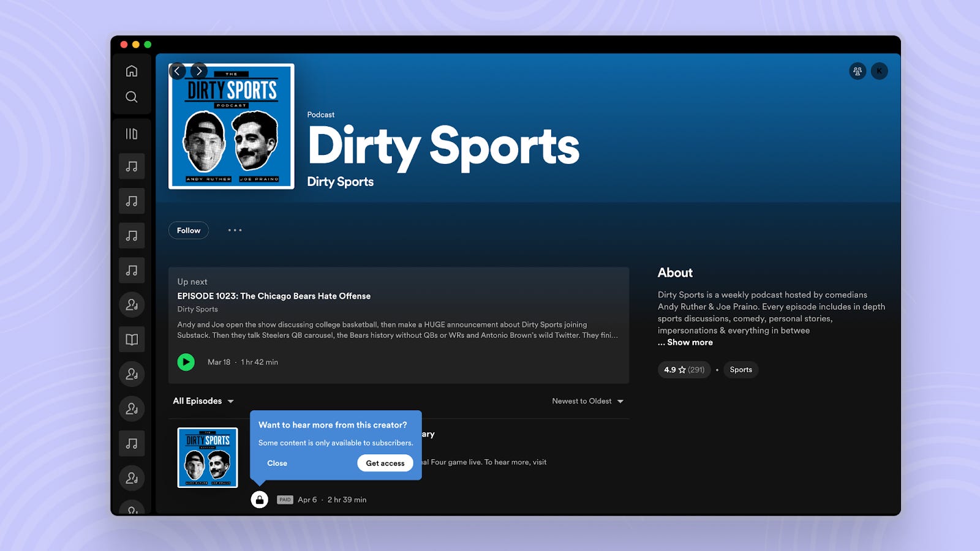This screenshot has width=980, height=551.
Task: Click the large Dirty Sports podcast cover art
Action: click(x=232, y=126)
